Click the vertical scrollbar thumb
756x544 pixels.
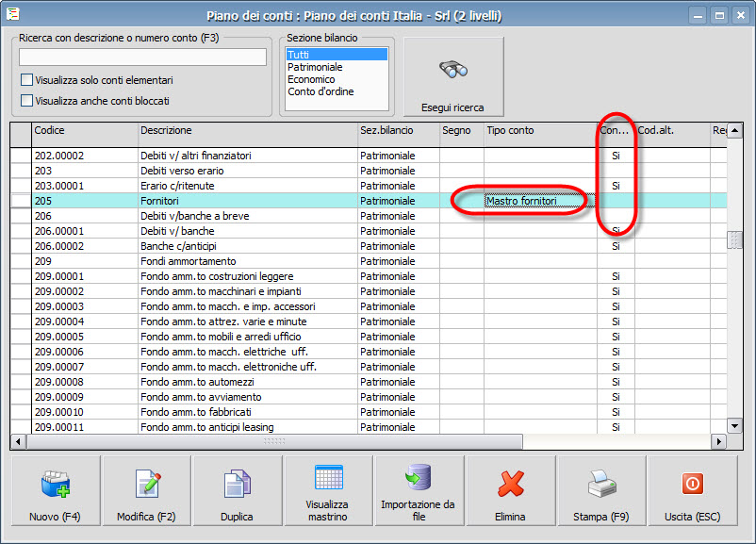(x=734, y=239)
